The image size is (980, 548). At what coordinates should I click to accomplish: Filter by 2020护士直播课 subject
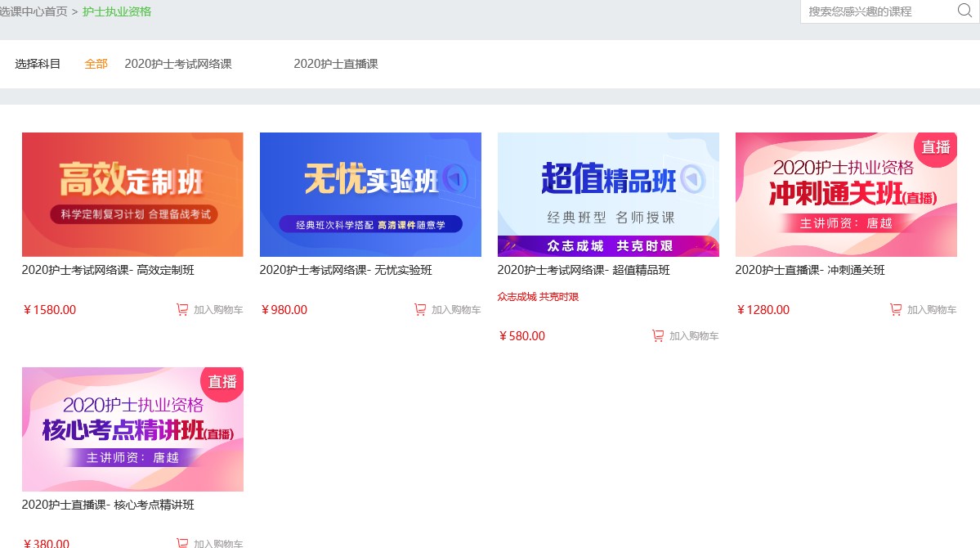click(336, 64)
